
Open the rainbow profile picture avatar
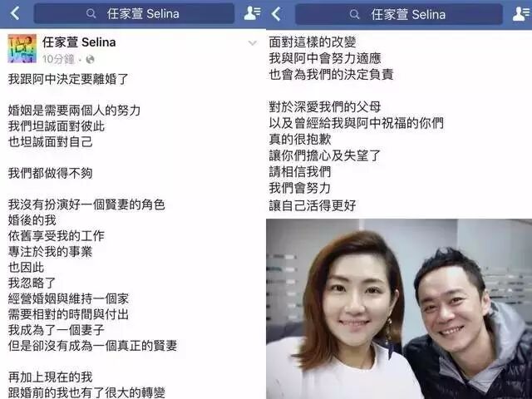coord(22,48)
